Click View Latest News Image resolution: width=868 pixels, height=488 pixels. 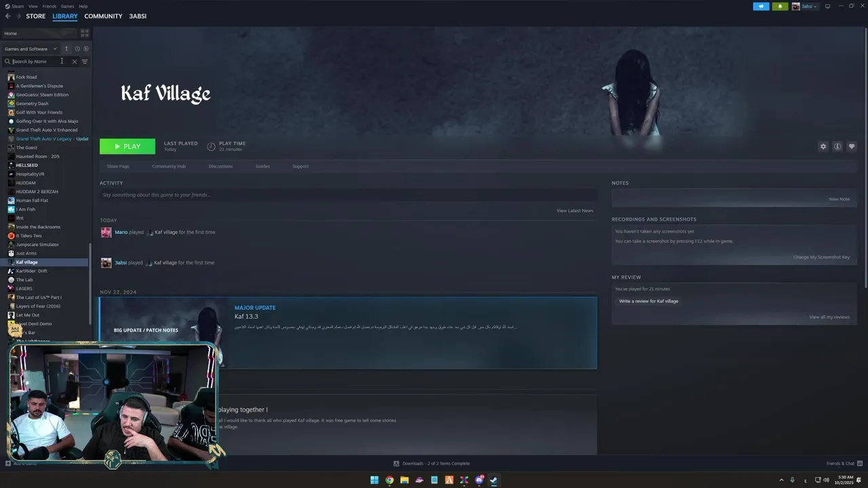click(x=575, y=211)
